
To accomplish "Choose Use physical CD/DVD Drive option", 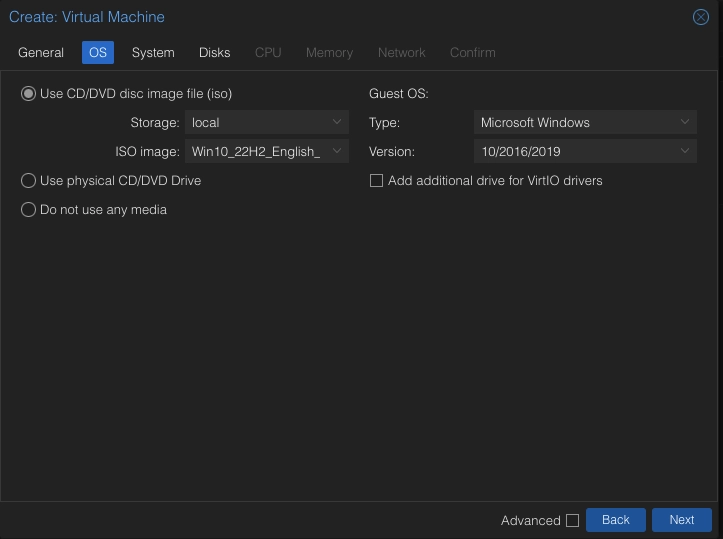I will [x=28, y=180].
